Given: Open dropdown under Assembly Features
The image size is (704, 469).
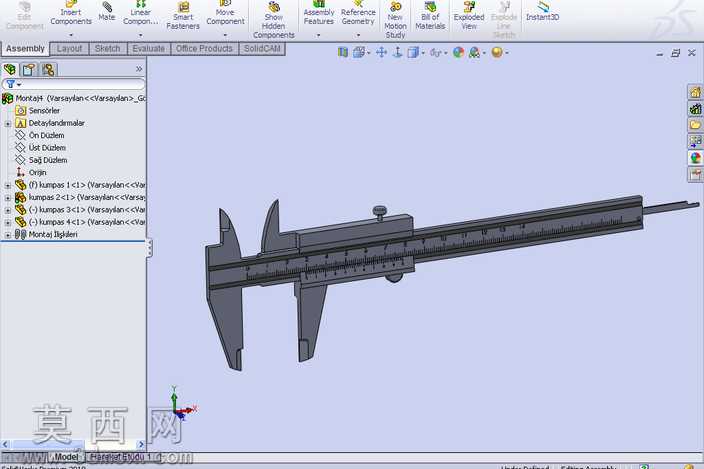Looking at the screenshot, I should coord(319,35).
